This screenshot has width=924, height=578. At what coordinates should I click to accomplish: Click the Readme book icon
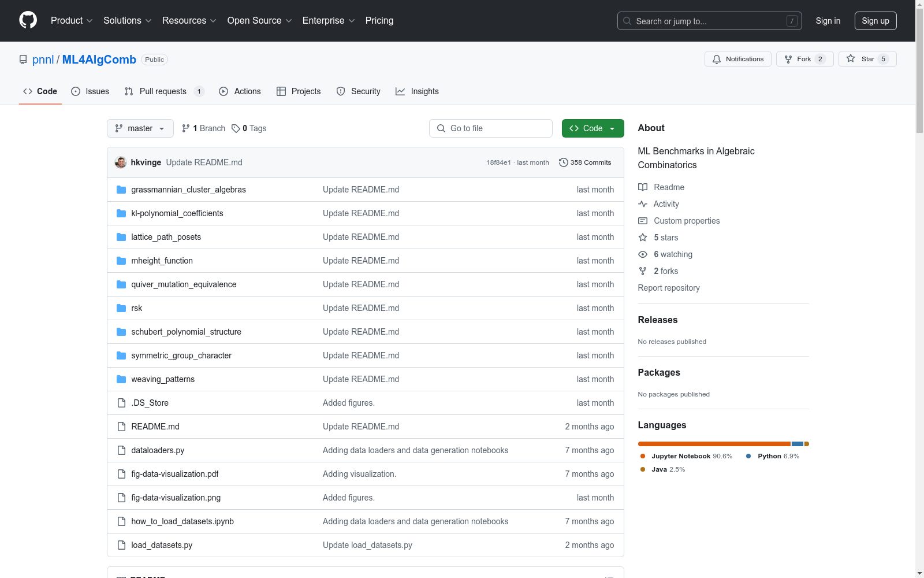tap(643, 187)
